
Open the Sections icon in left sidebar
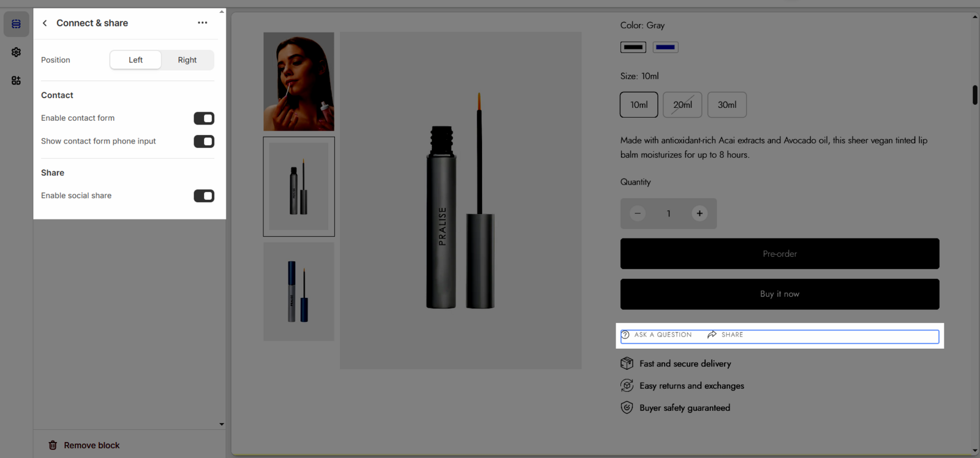point(16,24)
